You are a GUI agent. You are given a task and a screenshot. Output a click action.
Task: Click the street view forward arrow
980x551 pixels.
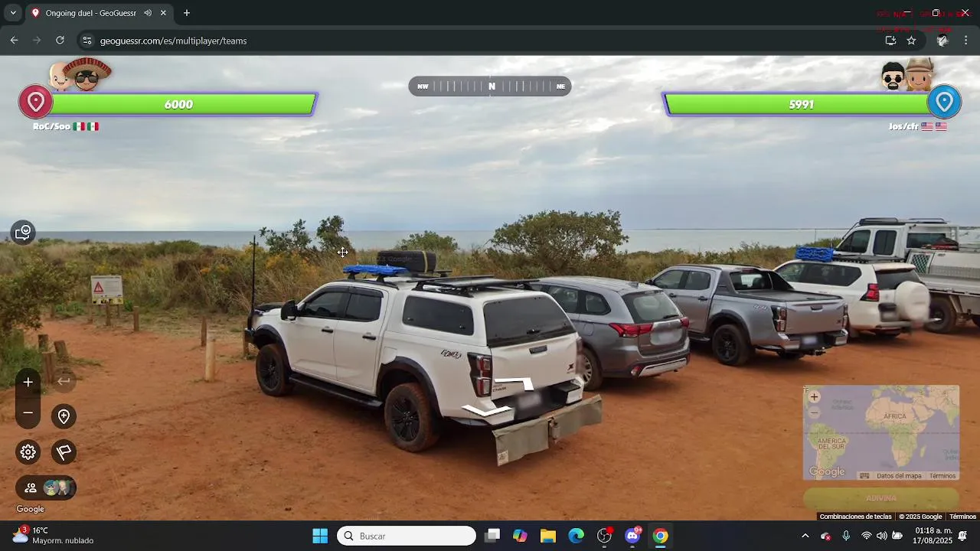tap(514, 383)
